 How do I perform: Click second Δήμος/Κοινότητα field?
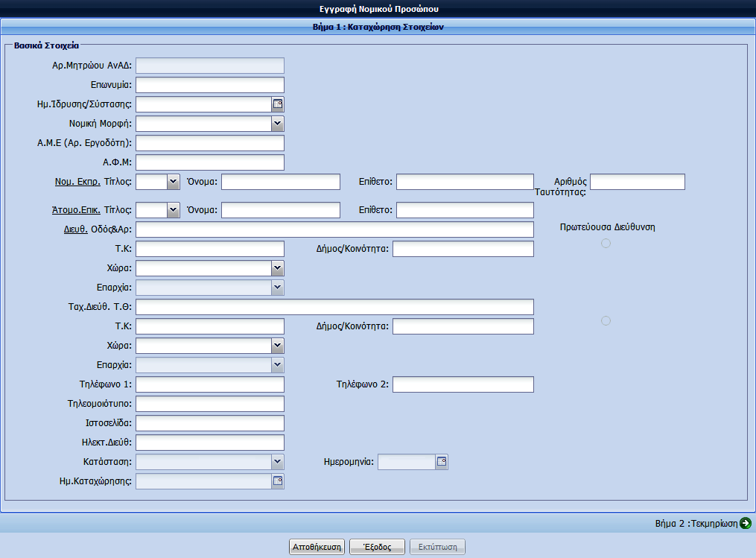(463, 326)
